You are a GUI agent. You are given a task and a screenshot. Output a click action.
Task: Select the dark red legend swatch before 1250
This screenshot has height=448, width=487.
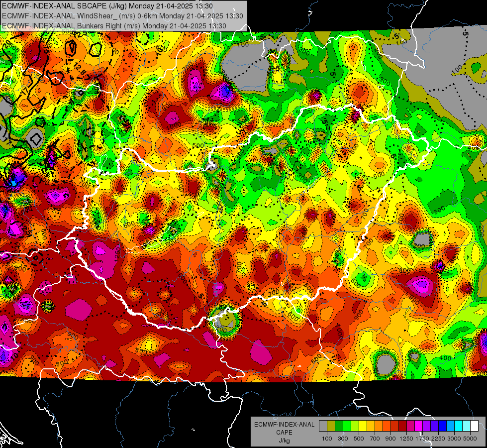(x=403, y=426)
